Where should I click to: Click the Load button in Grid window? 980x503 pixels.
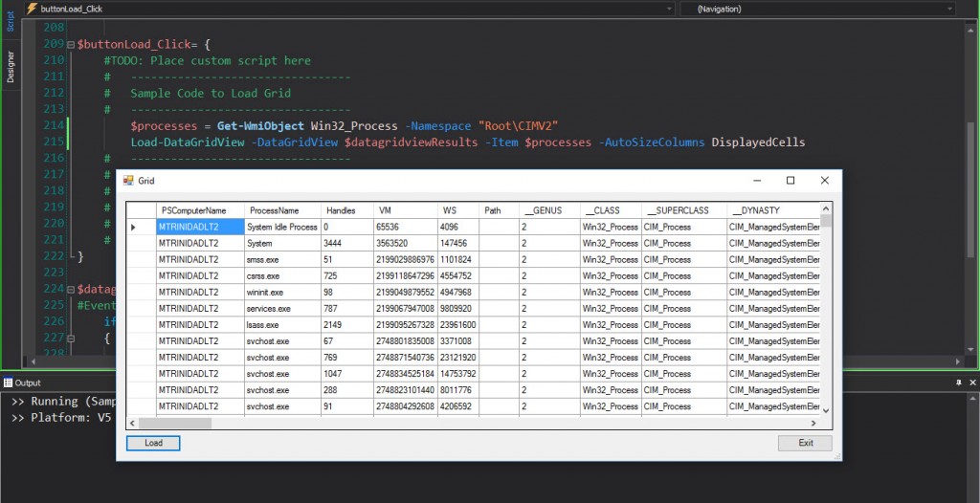[x=153, y=443]
